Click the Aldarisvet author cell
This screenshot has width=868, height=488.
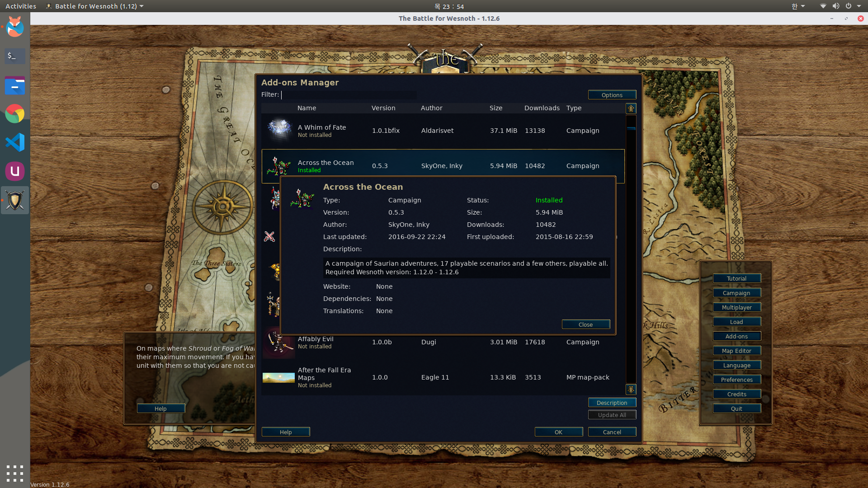pyautogui.click(x=437, y=131)
